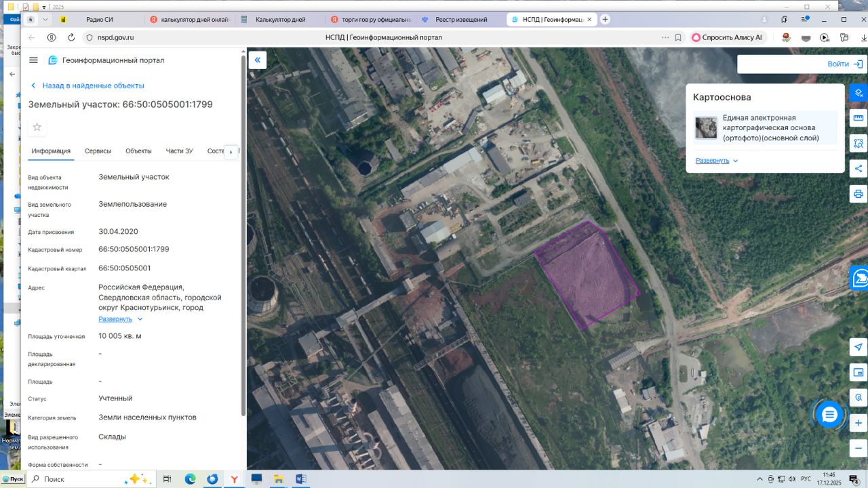Bookmark this page in the address bar
This screenshot has height=488, width=868.
click(678, 38)
